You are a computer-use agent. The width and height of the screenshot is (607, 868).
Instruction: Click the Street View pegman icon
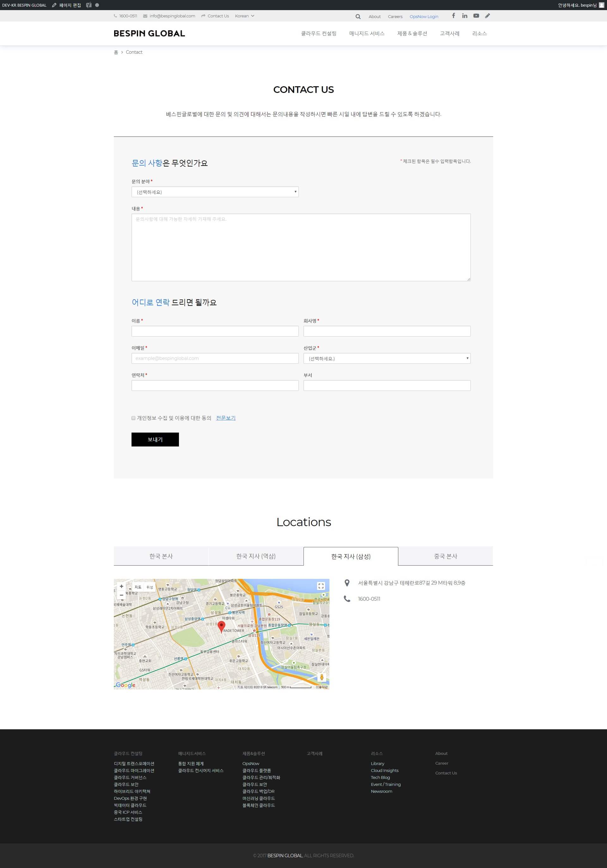coord(322,677)
